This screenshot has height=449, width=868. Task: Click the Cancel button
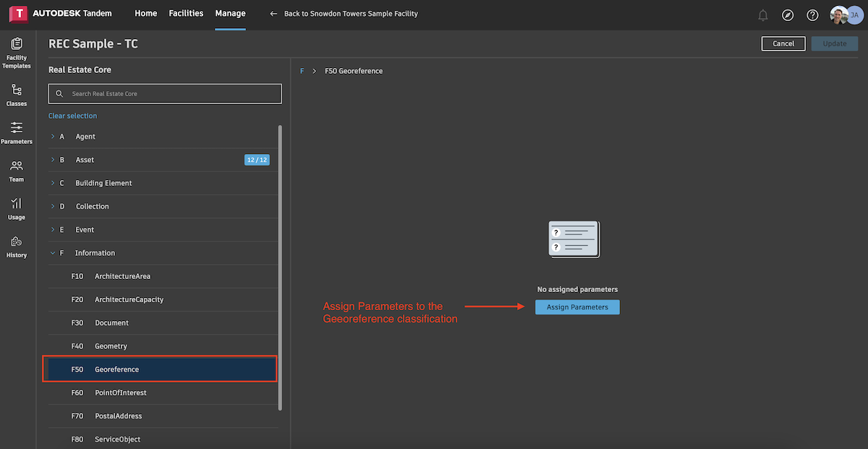tap(783, 43)
